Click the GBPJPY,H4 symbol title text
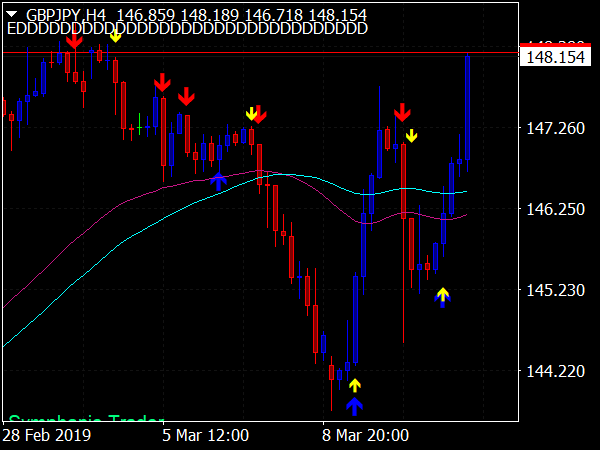The width and height of the screenshot is (600, 450). pyautogui.click(x=66, y=15)
